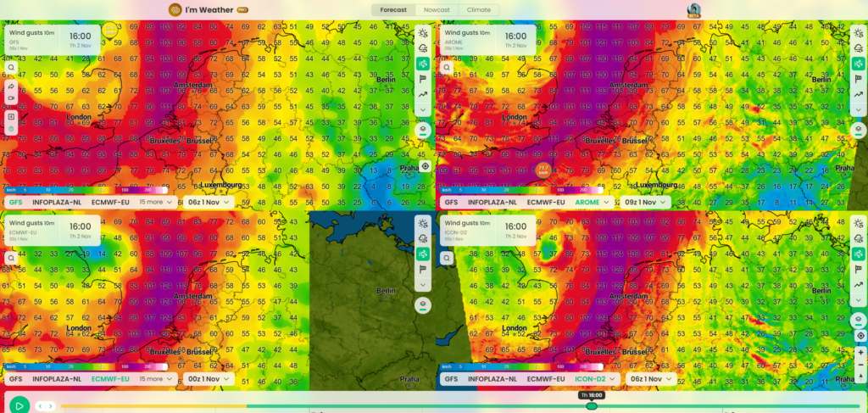This screenshot has height=413, width=868.
Task: Select the rain cloud layer in ECMWF-EU panel
Action: [423, 238]
